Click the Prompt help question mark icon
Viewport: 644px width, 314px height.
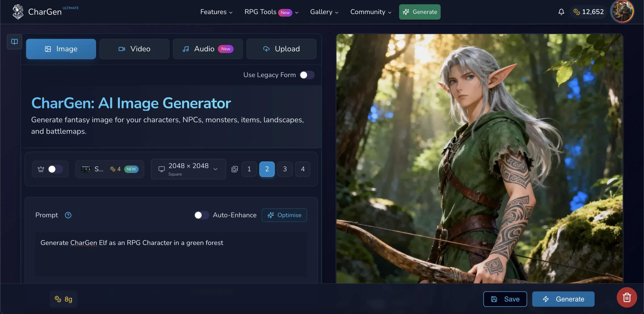pos(68,215)
